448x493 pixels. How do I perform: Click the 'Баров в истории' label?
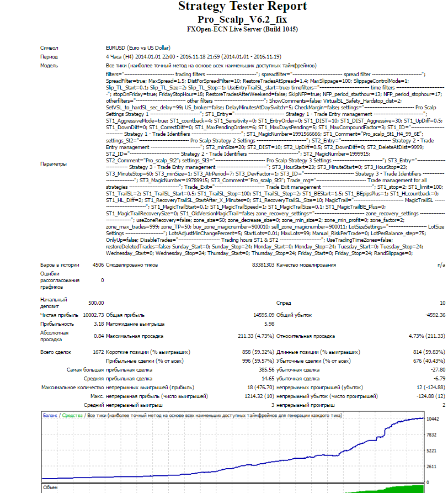(x=60, y=265)
